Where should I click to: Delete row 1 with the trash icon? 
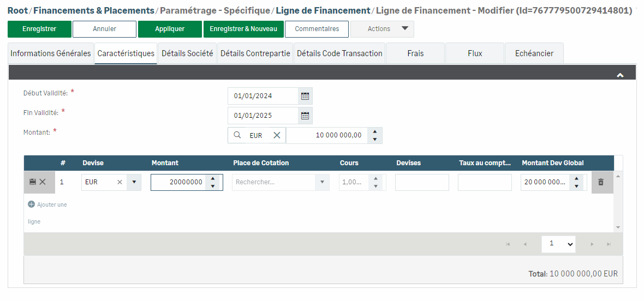click(601, 182)
